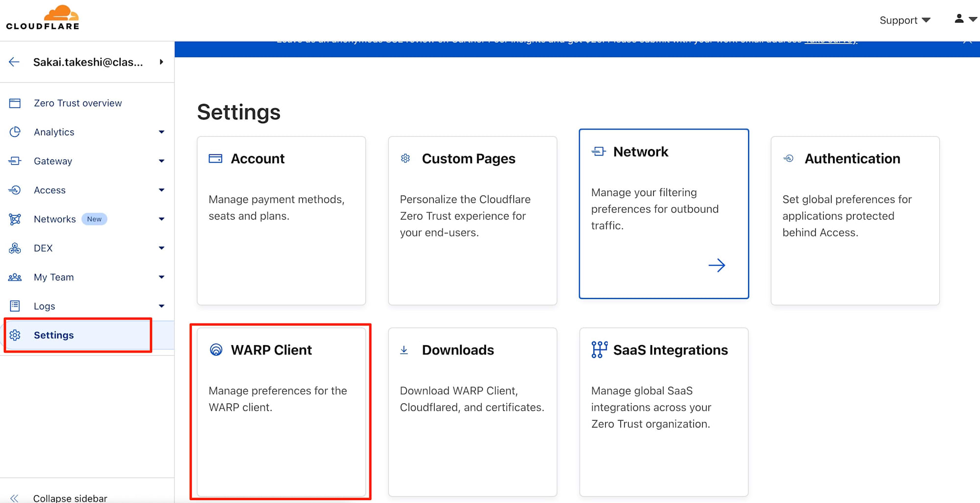Select Settings in the sidebar
This screenshot has width=980, height=503.
click(x=54, y=335)
